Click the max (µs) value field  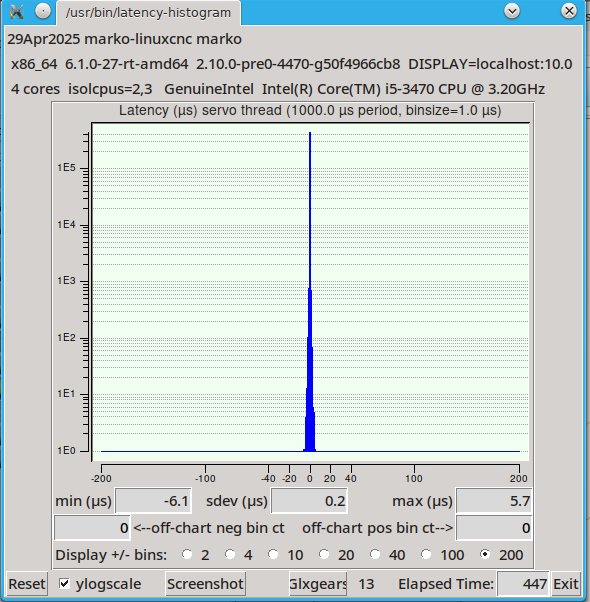coord(494,501)
